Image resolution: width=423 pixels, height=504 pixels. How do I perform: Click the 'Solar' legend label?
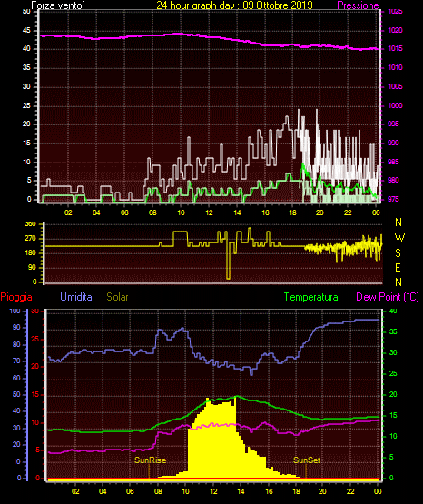pyautogui.click(x=117, y=296)
